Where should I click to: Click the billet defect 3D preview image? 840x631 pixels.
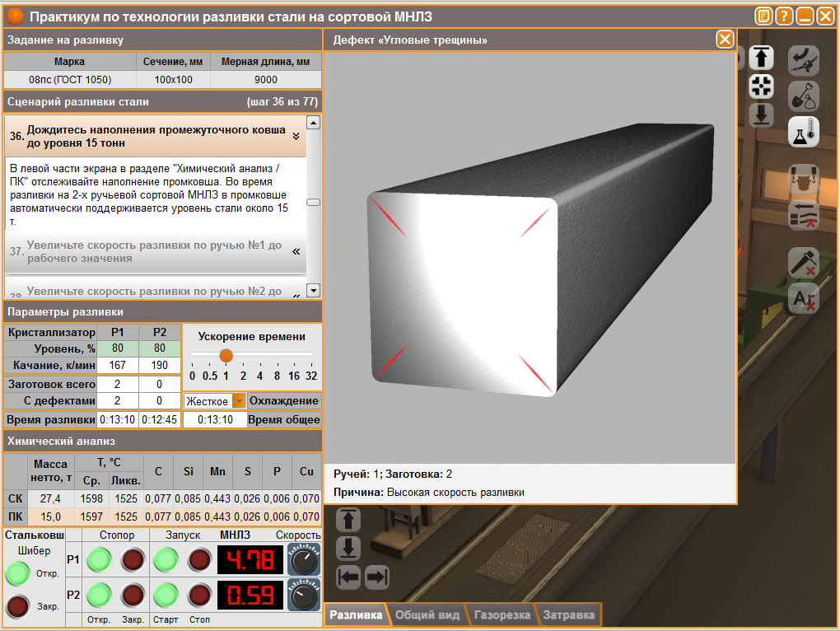click(530, 257)
